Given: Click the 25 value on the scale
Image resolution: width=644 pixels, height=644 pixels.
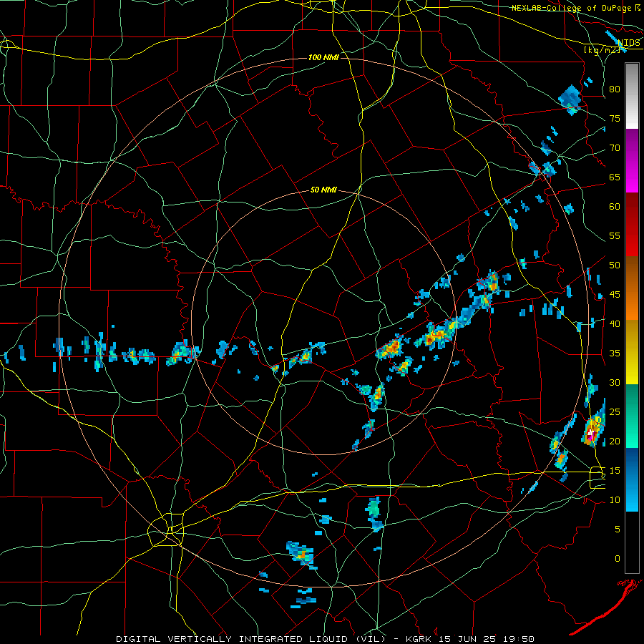Looking at the screenshot, I should (615, 412).
